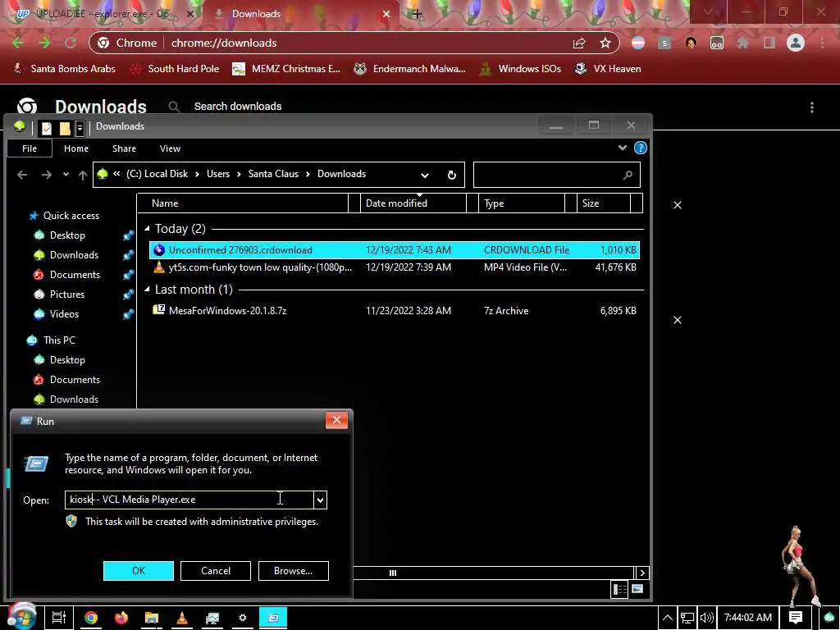Screen dimensions: 840x630
Task: Open the Share ribbon tab
Action: coord(125,148)
